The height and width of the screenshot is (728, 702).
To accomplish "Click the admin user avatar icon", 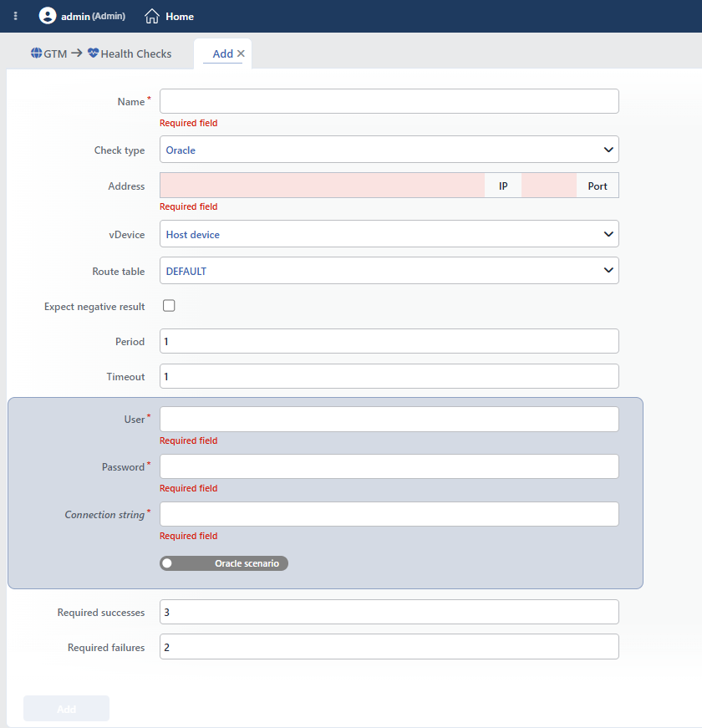I will 48,16.
